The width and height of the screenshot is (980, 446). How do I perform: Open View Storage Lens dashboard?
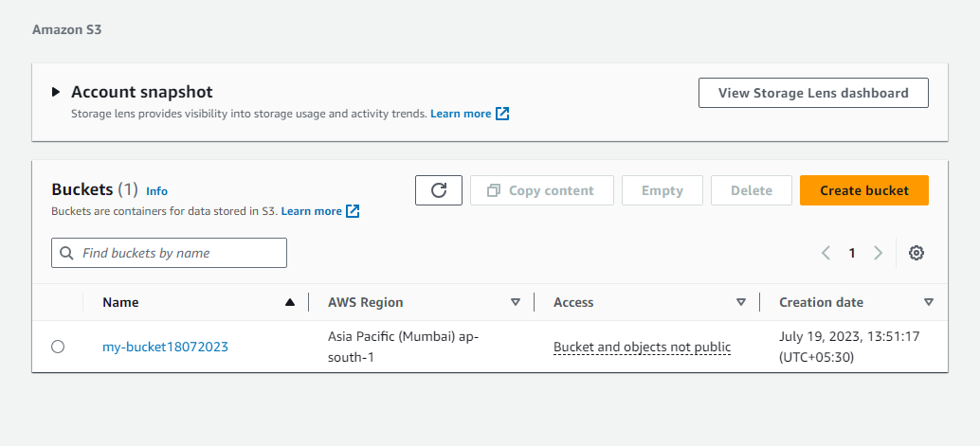(813, 93)
